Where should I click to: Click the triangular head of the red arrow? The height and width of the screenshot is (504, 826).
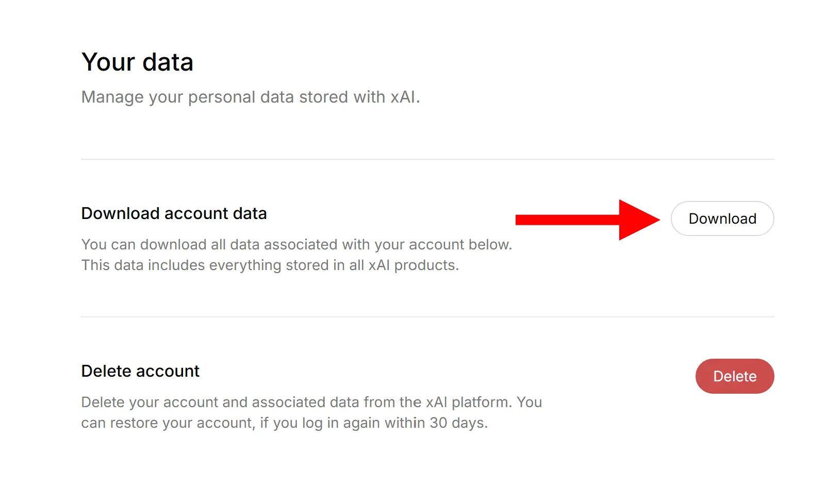(637, 220)
